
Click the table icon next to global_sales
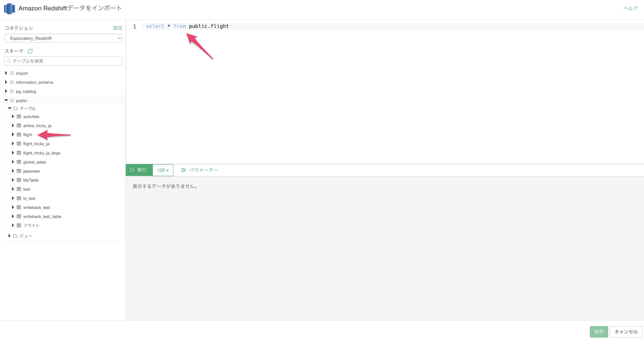tap(19, 162)
